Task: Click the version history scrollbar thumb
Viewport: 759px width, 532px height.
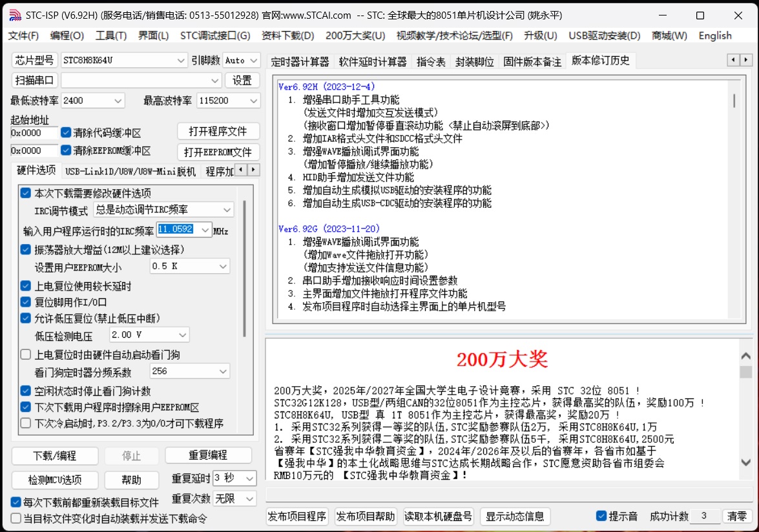Action: 734,101
